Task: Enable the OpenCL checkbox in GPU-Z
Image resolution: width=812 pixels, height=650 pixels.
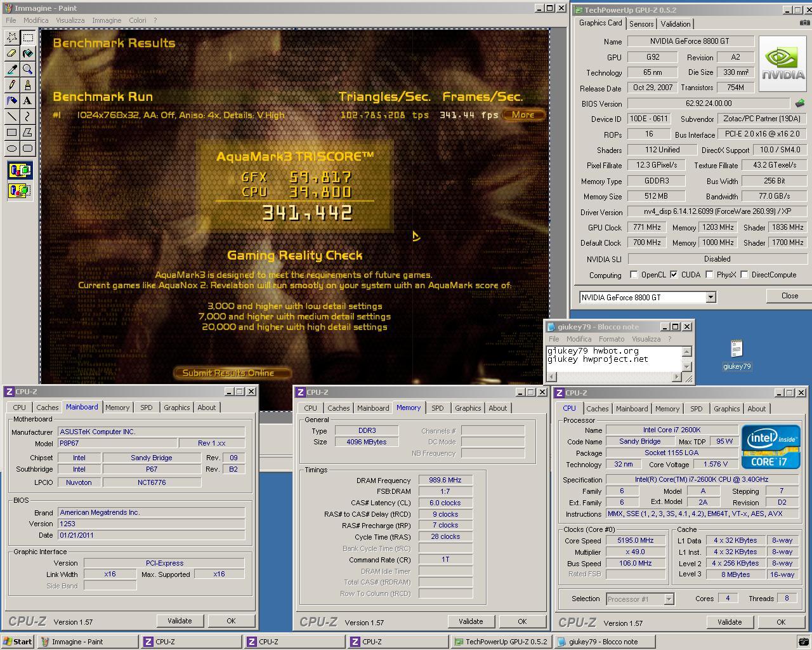Action: point(634,275)
